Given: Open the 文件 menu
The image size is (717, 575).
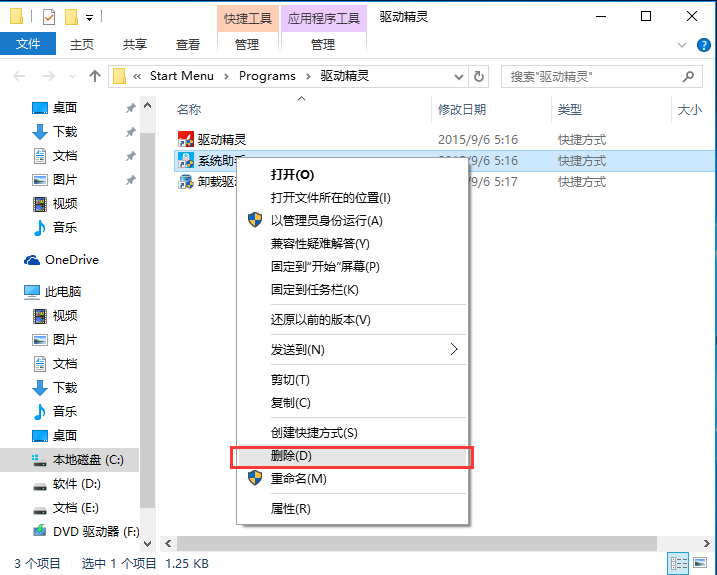Looking at the screenshot, I should click(28, 44).
